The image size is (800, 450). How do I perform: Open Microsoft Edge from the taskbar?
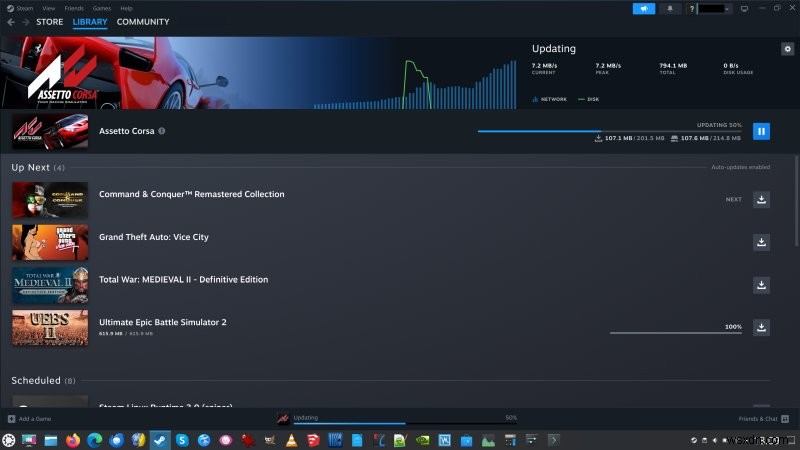[94, 440]
